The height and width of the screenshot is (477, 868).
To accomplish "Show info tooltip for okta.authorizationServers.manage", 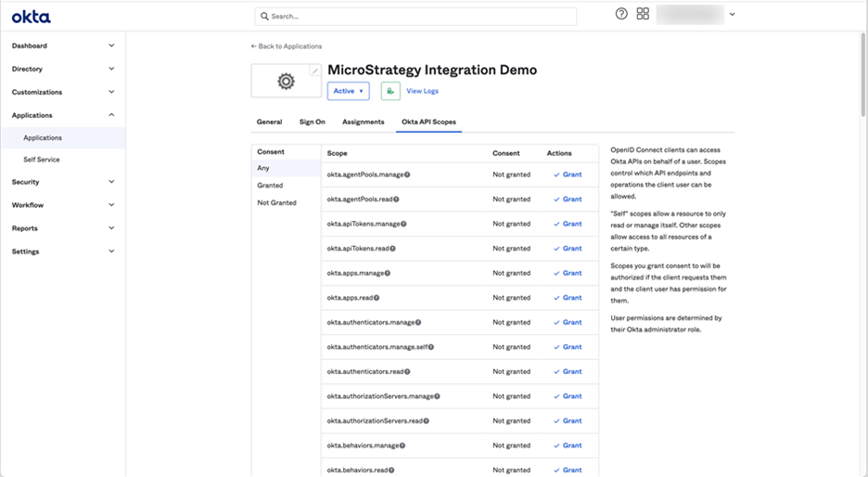I will (437, 396).
